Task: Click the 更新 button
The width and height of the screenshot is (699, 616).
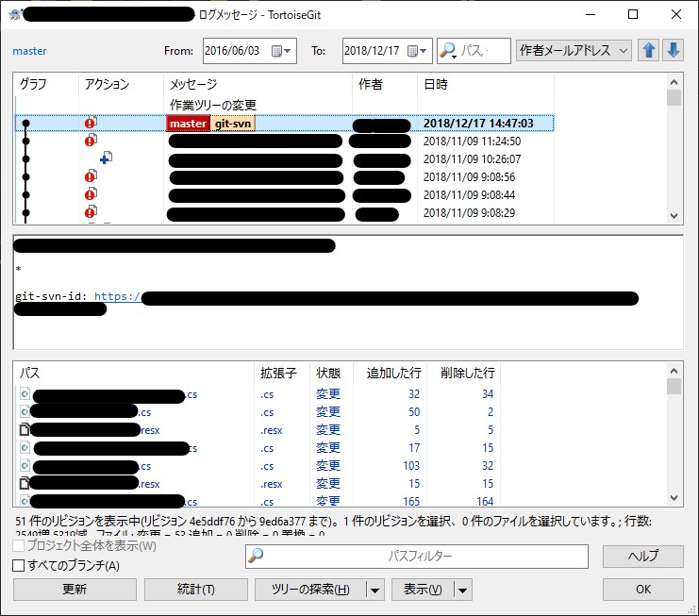Action: coord(75,590)
